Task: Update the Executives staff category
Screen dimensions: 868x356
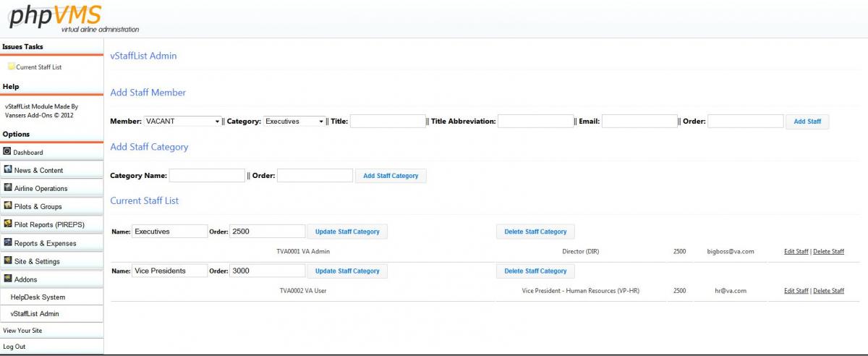Action: tap(348, 232)
